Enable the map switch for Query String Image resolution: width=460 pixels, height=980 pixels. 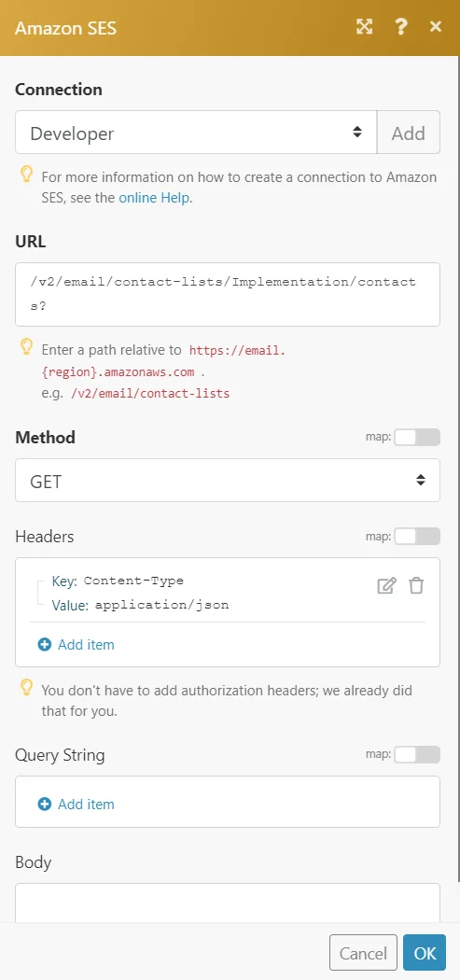pos(417,755)
